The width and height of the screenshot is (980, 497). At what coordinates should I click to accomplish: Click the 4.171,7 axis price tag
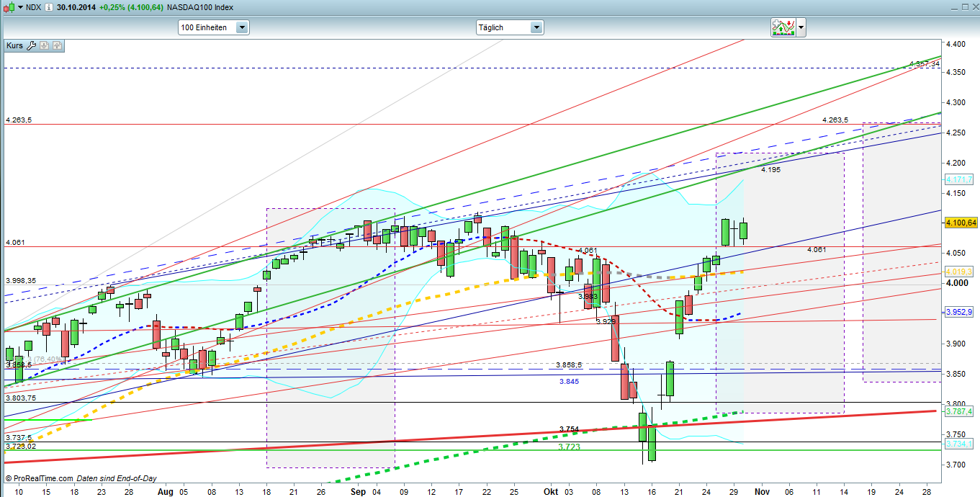(x=958, y=179)
